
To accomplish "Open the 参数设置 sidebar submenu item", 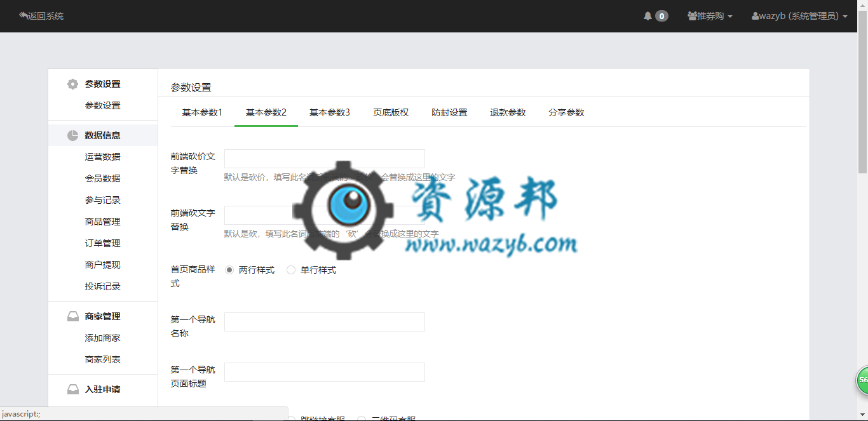I will click(x=103, y=105).
